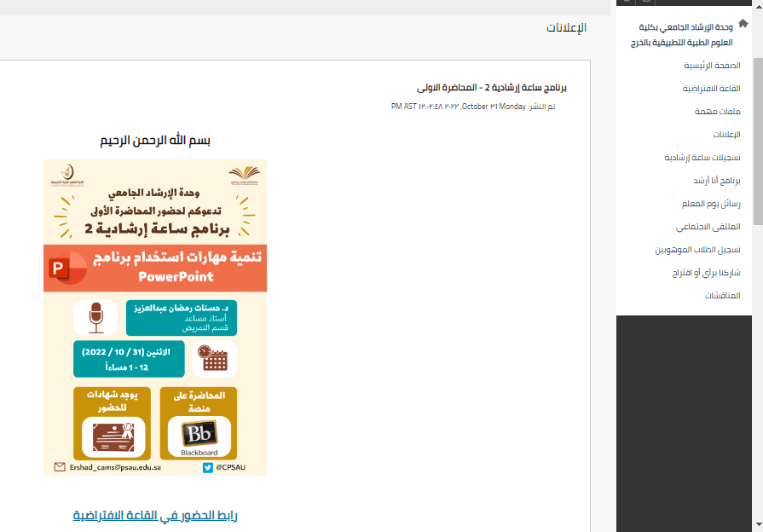Open the القاعة الافتراضية sidebar item

[x=711, y=89]
